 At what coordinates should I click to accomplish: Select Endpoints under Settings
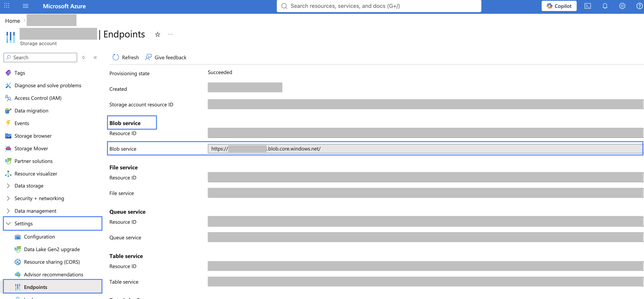point(53,287)
